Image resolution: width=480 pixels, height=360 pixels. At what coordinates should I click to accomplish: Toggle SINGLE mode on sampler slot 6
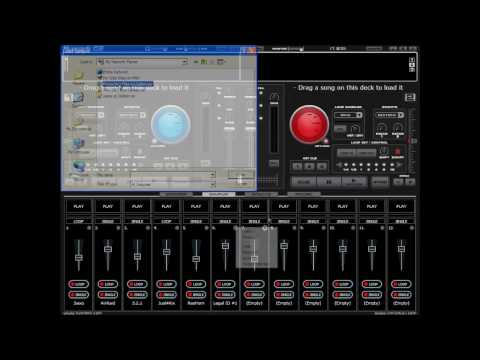pos(225,295)
